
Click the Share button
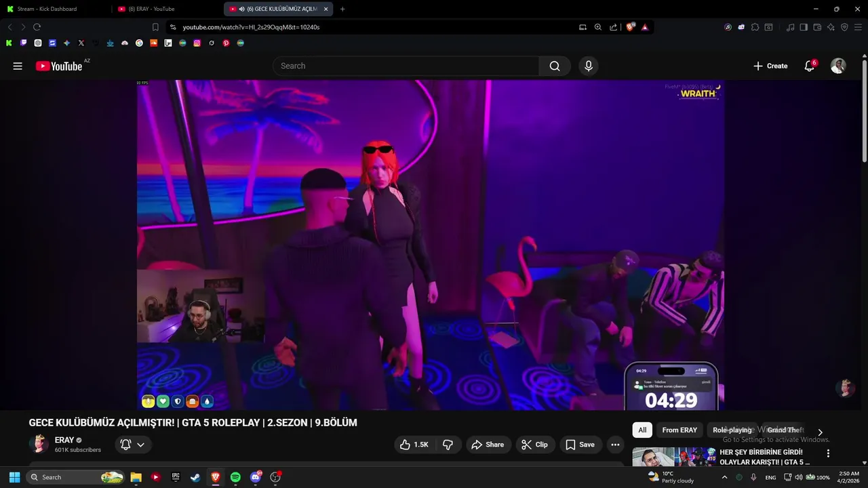[x=487, y=445]
